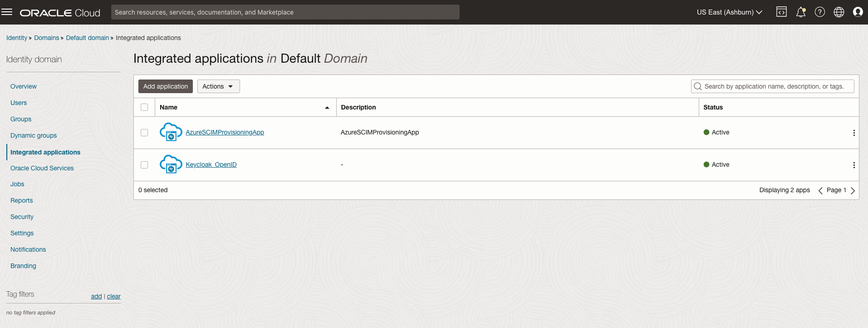This screenshot has width=868, height=328.
Task: Expand the Actions dropdown
Action: pos(218,86)
